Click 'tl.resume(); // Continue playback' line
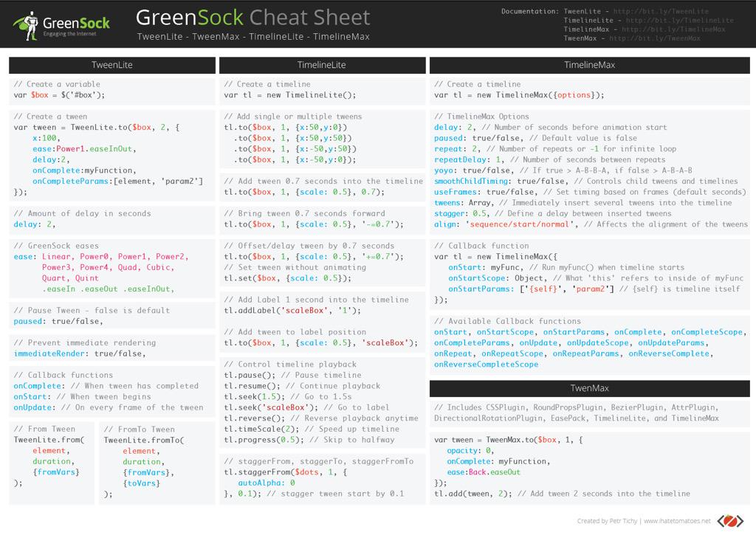The image size is (756, 535). pyautogui.click(x=302, y=386)
